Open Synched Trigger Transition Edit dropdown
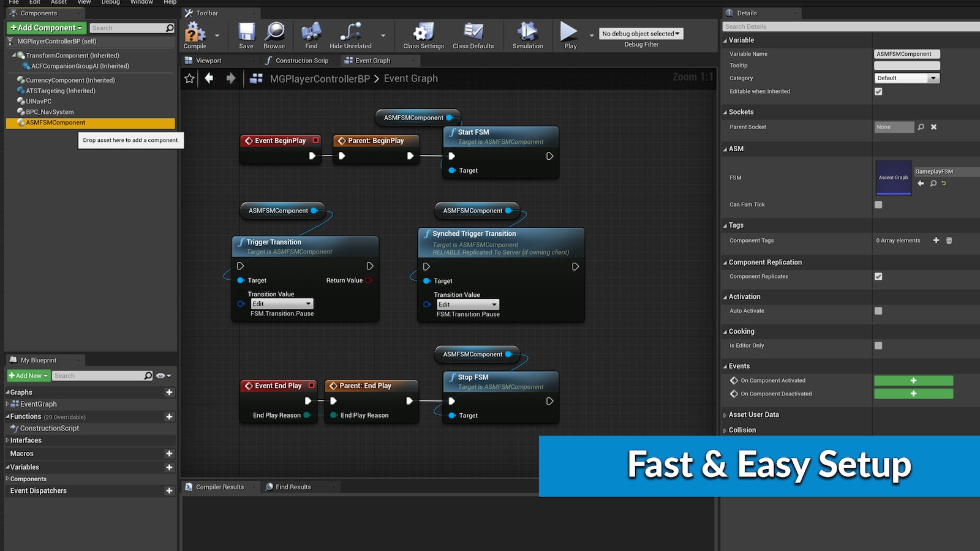The height and width of the screenshot is (551, 980). (x=468, y=304)
